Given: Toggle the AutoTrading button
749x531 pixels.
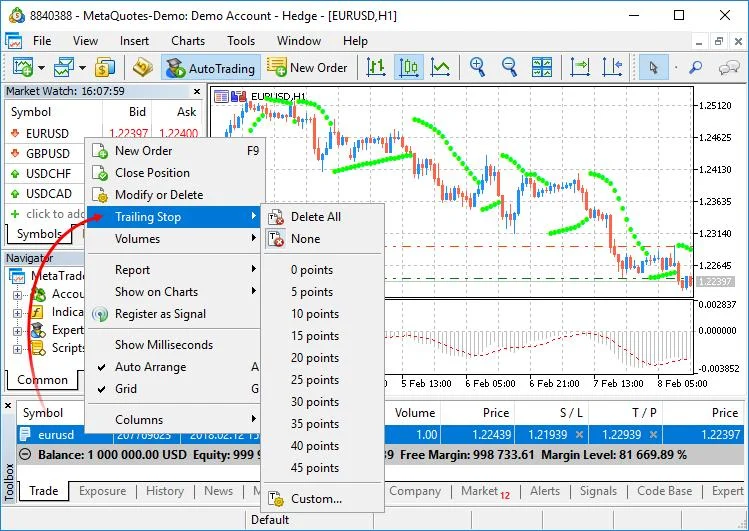Looking at the screenshot, I should [x=210, y=67].
